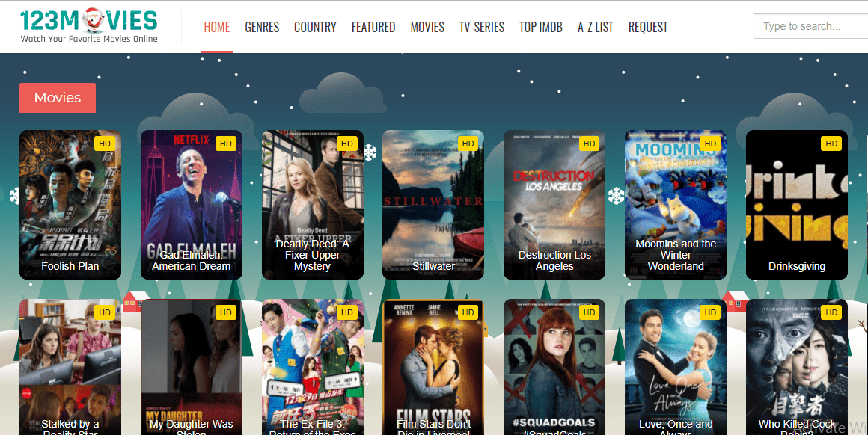Focus the 'Type to search' field

[x=810, y=26]
